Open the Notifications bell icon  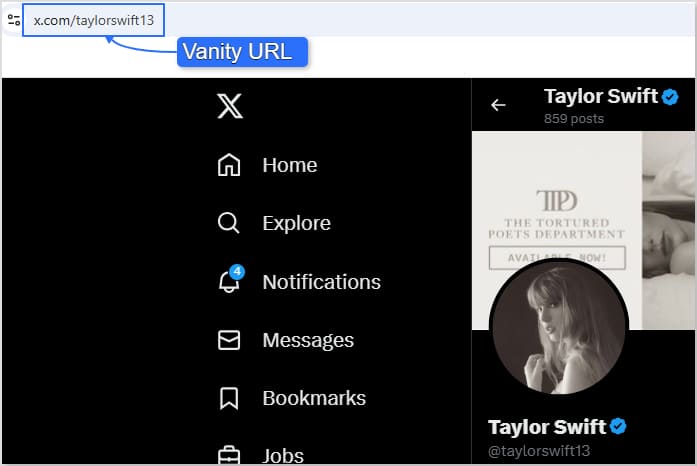coord(231,280)
